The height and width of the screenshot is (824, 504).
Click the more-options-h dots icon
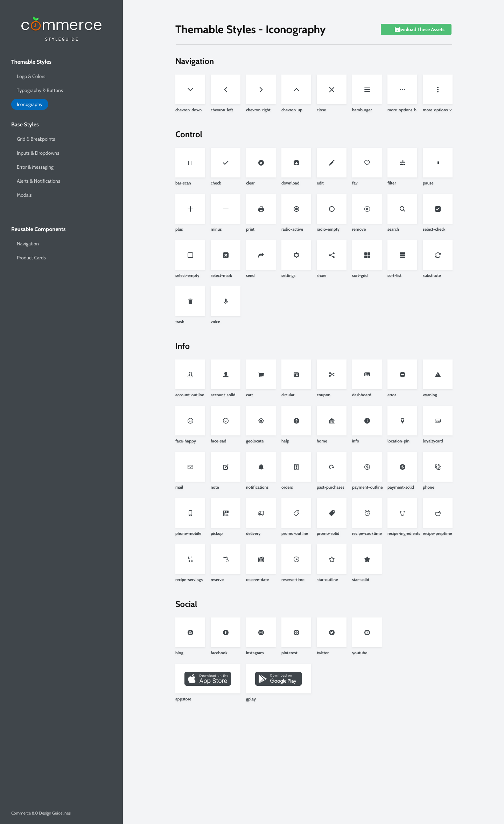(x=402, y=90)
